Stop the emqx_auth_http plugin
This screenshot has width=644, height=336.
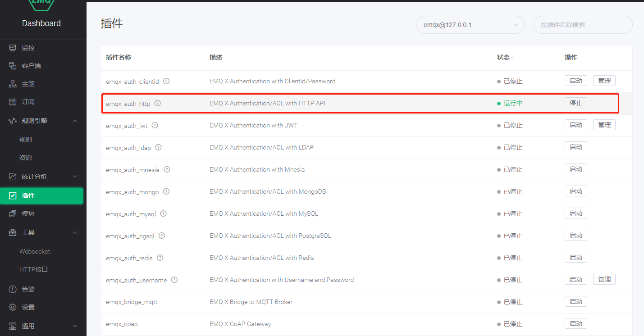click(576, 103)
